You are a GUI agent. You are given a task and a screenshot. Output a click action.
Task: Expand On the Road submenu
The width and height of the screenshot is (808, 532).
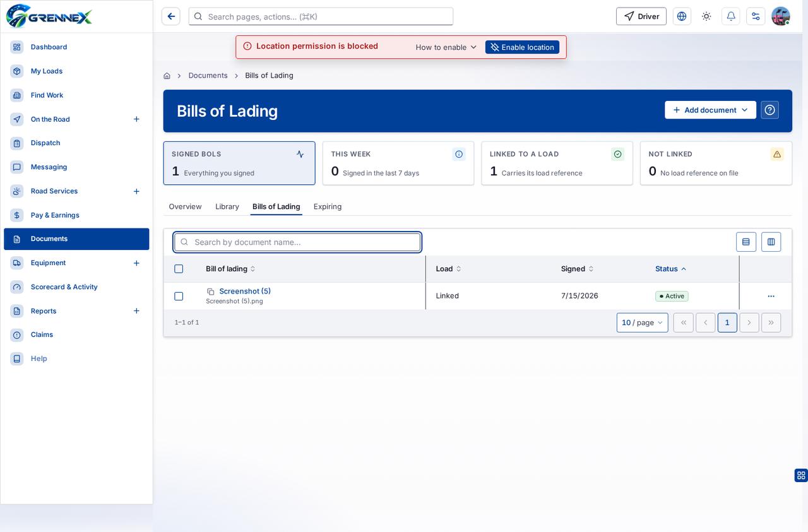136,119
